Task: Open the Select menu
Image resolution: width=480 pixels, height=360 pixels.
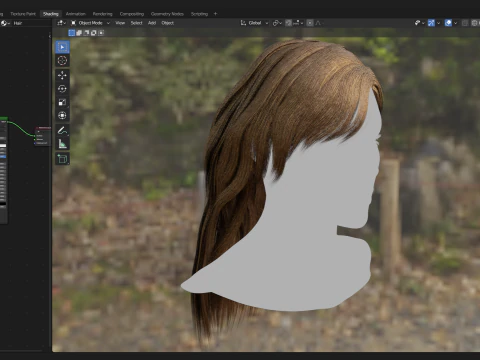Action: (136, 23)
